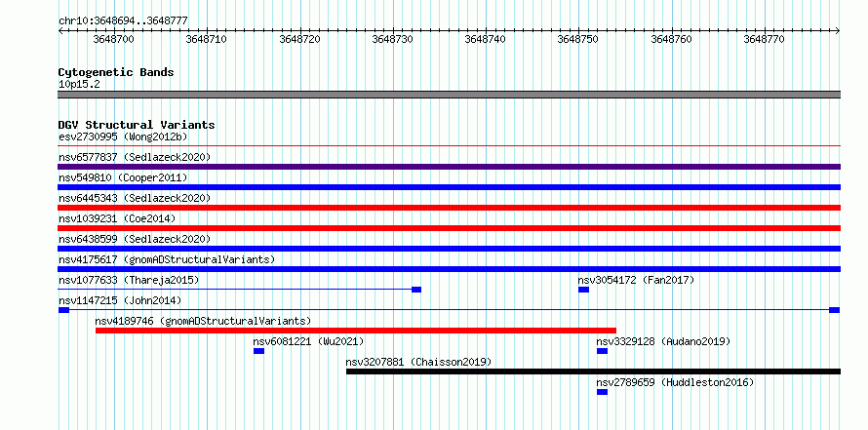
Task: Open the nsv6577837 (Sedlazeck2020) label
Action: pos(135,157)
